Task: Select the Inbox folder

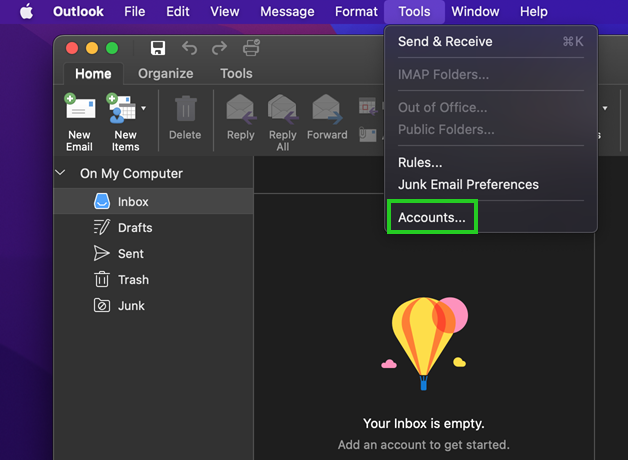Action: pos(132,202)
